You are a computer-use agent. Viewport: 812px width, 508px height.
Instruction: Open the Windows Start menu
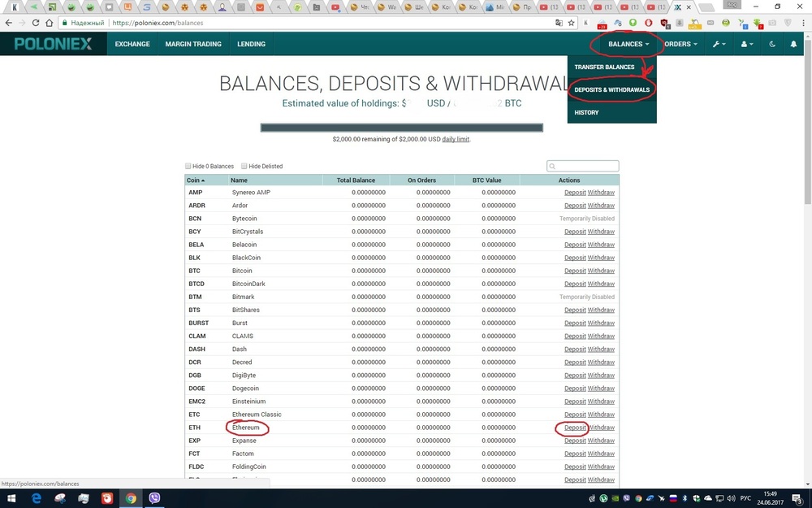tap(11, 498)
